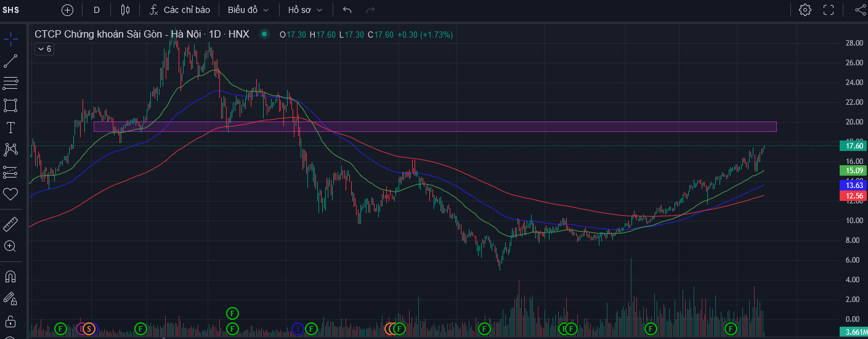Select the ruler measure tool
The height and width of the screenshot is (339, 868).
coord(10,224)
